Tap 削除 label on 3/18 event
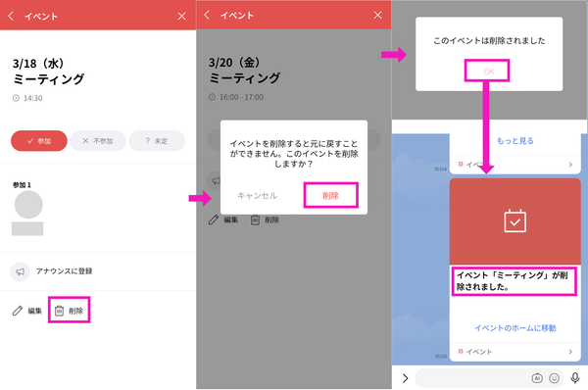Screen dimensions: 588x390 75,311
